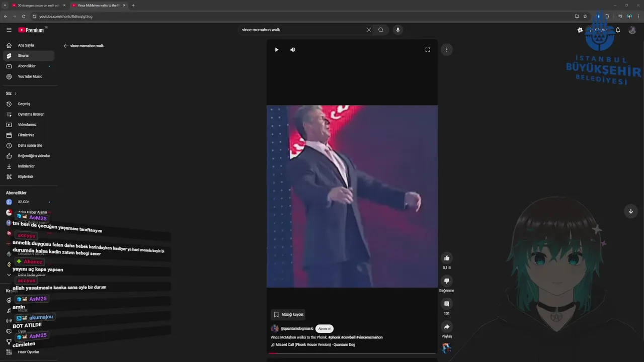Screen dimensions: 644x362
Task: Open Beğendiğim videolar list
Action: 29,156
